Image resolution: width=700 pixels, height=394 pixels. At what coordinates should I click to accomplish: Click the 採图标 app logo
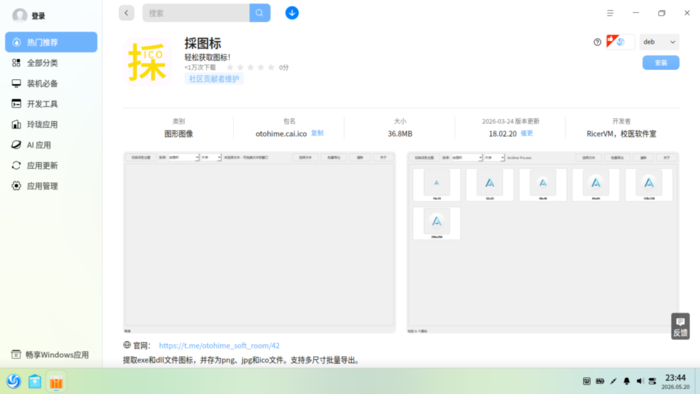pos(147,62)
